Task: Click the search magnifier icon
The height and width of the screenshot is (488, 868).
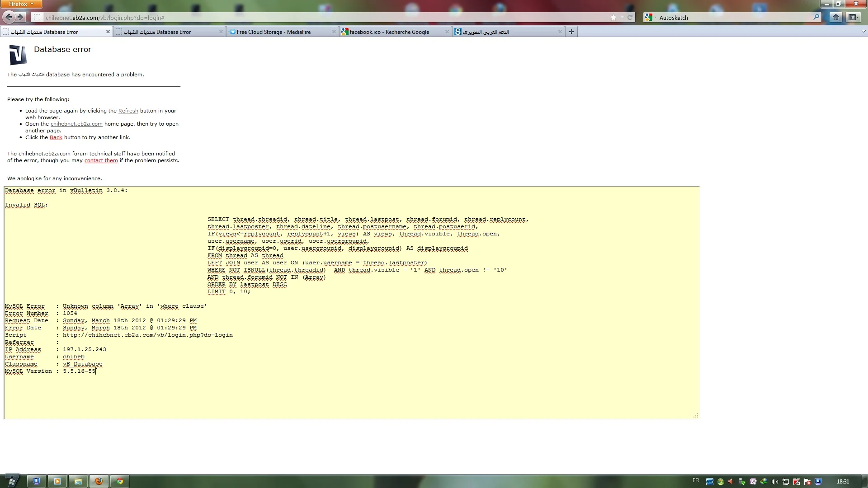Action: (816, 17)
